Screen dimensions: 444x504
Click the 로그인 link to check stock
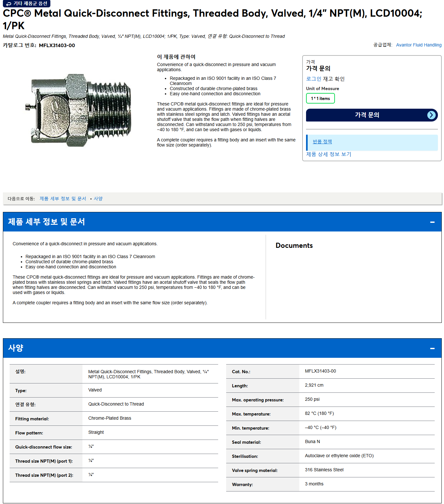point(313,79)
